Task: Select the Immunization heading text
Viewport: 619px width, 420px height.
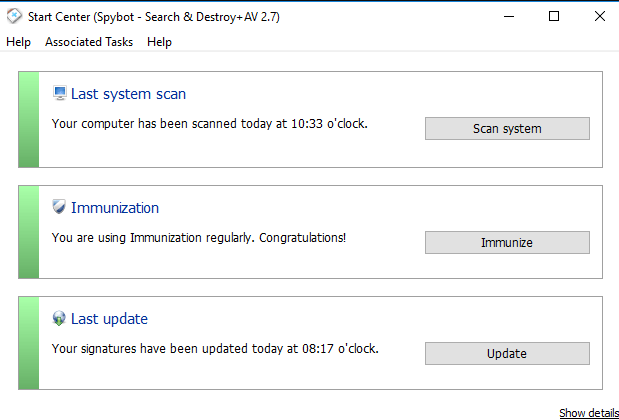Action: point(115,208)
